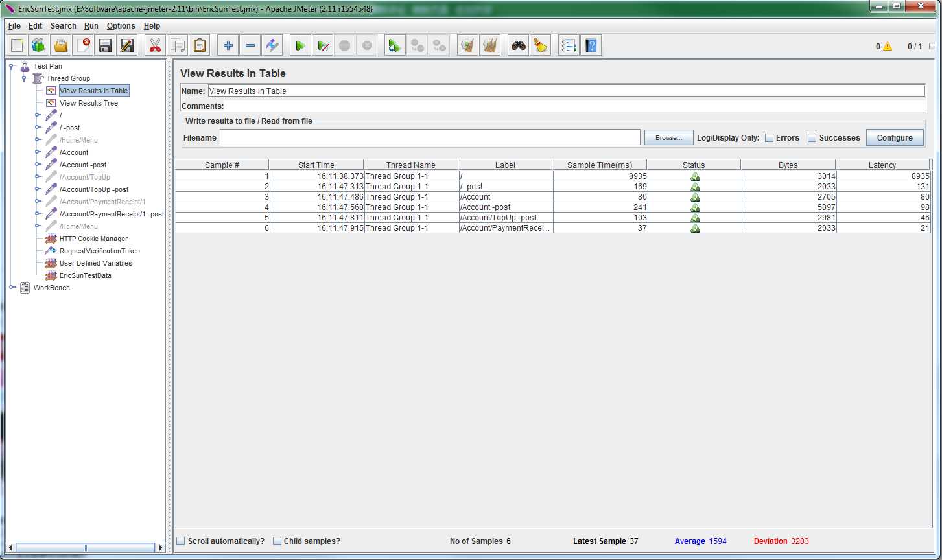
Task: Click the Close test plan icon
Action: (83, 45)
